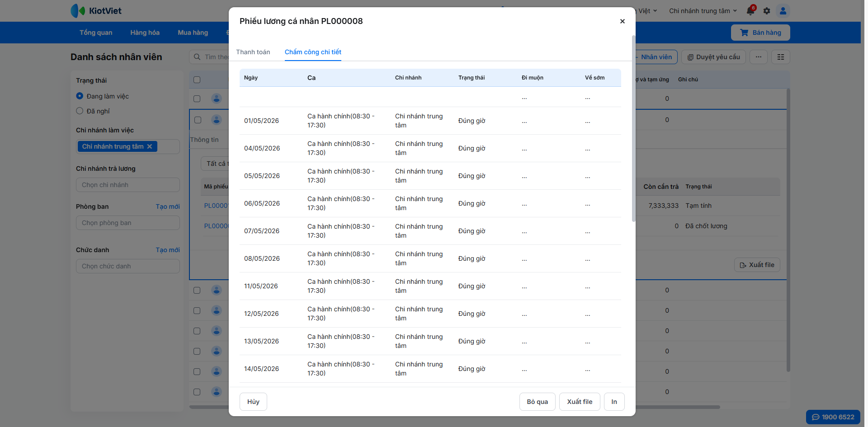Click Tạm tính status text
This screenshot has height=427, width=868.
click(698, 206)
